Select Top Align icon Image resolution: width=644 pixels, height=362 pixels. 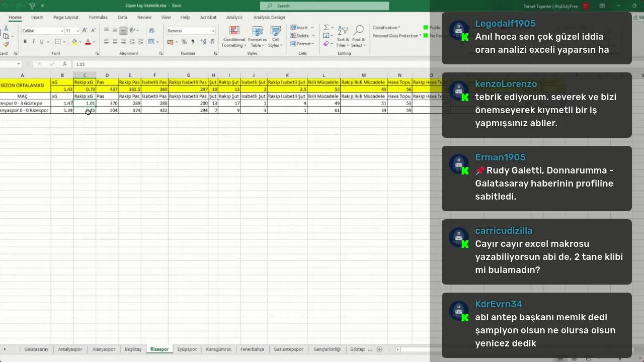tap(107, 31)
